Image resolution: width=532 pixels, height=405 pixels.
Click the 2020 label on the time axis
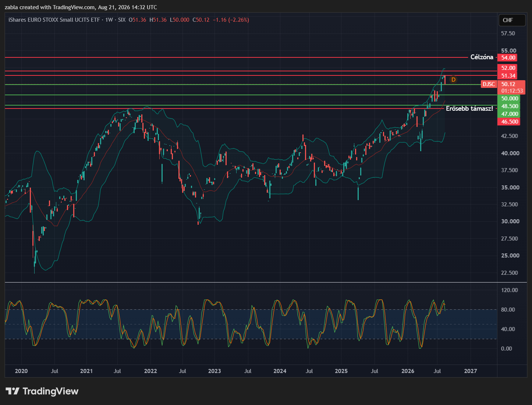(x=21, y=371)
